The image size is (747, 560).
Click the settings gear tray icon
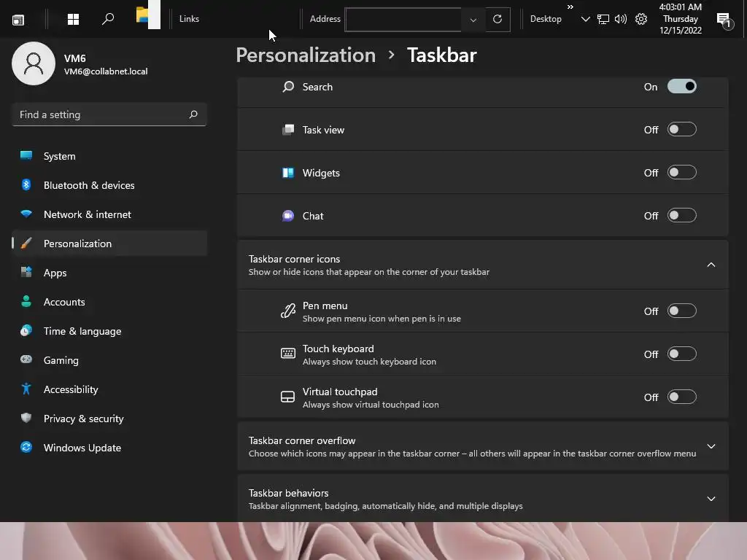click(641, 19)
